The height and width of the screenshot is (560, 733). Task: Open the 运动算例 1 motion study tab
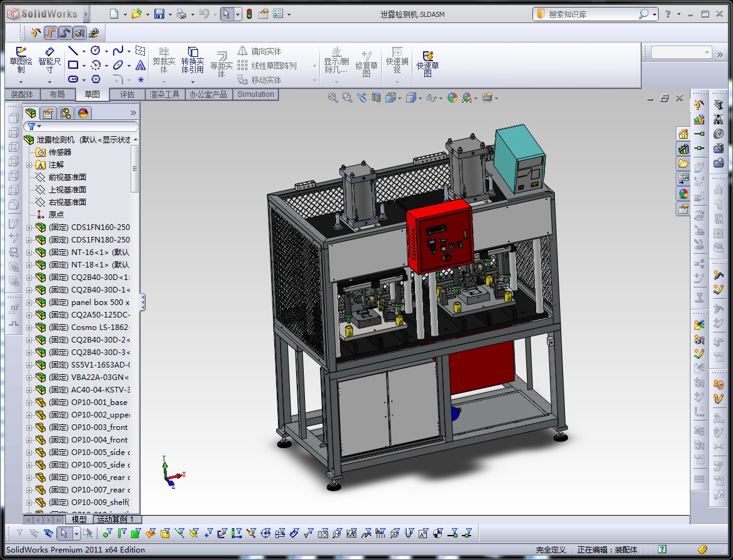[116, 519]
